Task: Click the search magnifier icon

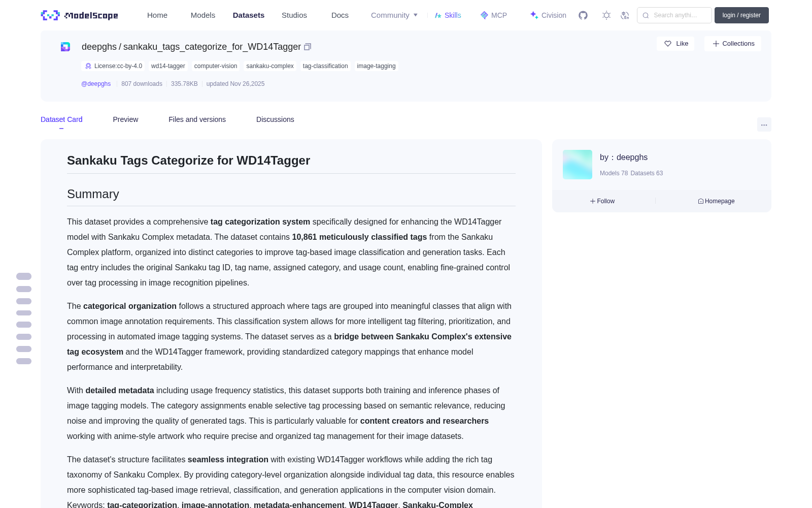Action: point(646,15)
